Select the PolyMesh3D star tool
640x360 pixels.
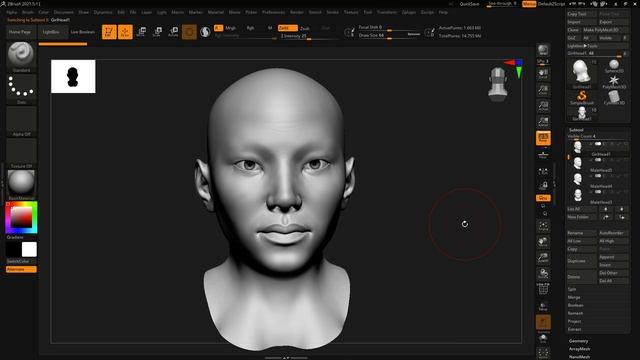(614, 82)
